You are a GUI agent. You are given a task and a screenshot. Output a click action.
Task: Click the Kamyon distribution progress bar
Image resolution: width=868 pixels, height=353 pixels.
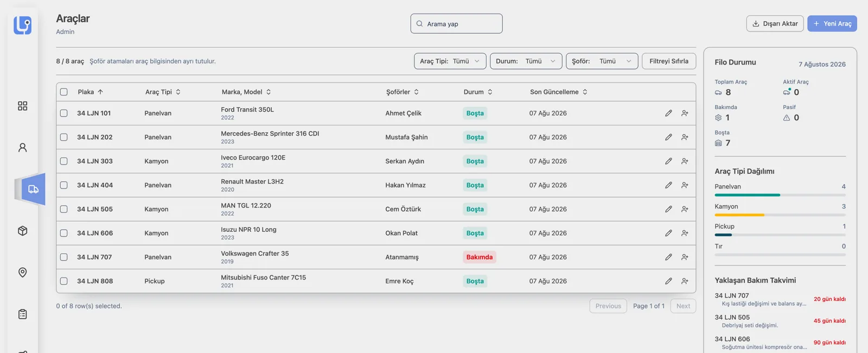pyautogui.click(x=780, y=215)
